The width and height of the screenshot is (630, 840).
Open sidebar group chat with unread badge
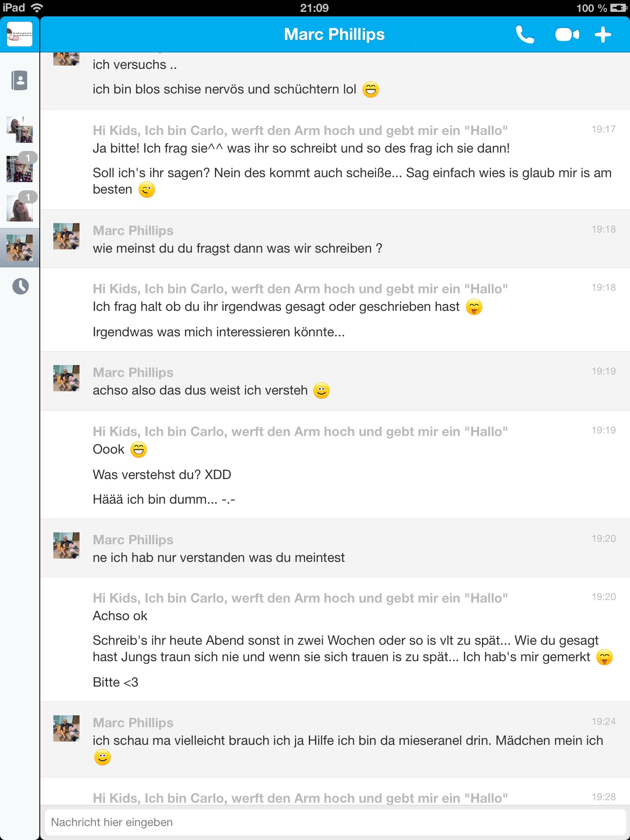(20, 169)
